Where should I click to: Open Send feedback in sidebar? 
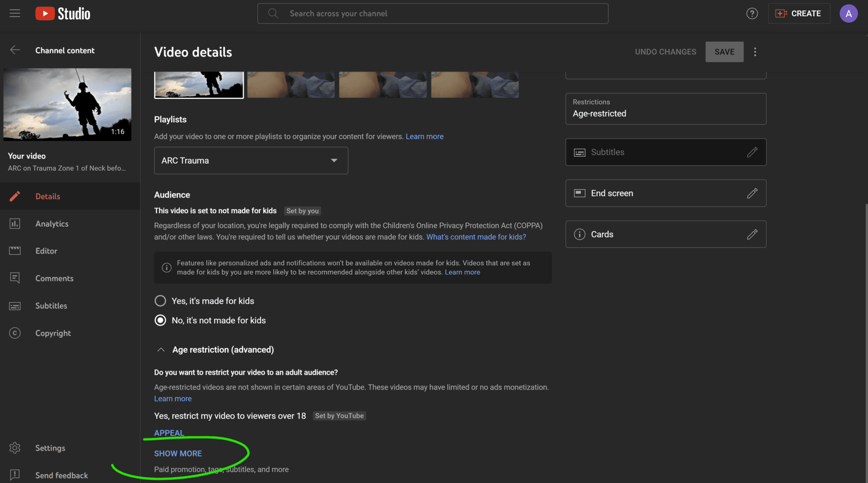click(70, 475)
